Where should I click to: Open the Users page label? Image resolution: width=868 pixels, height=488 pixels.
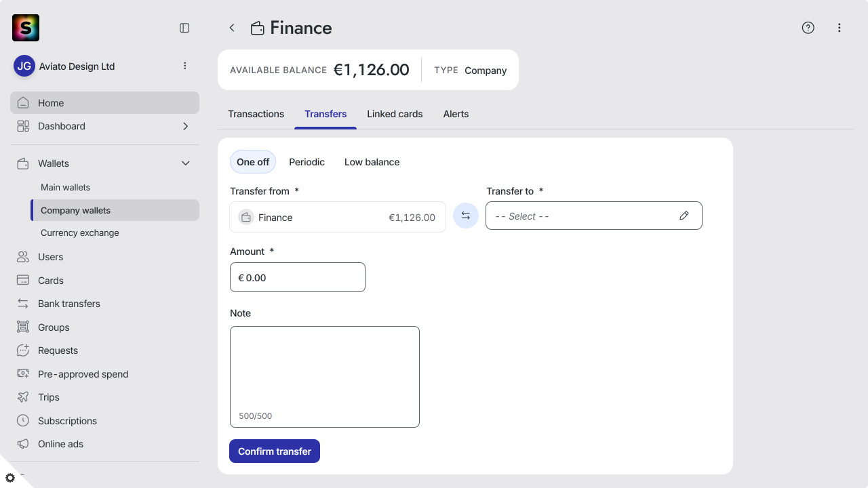[x=50, y=257]
